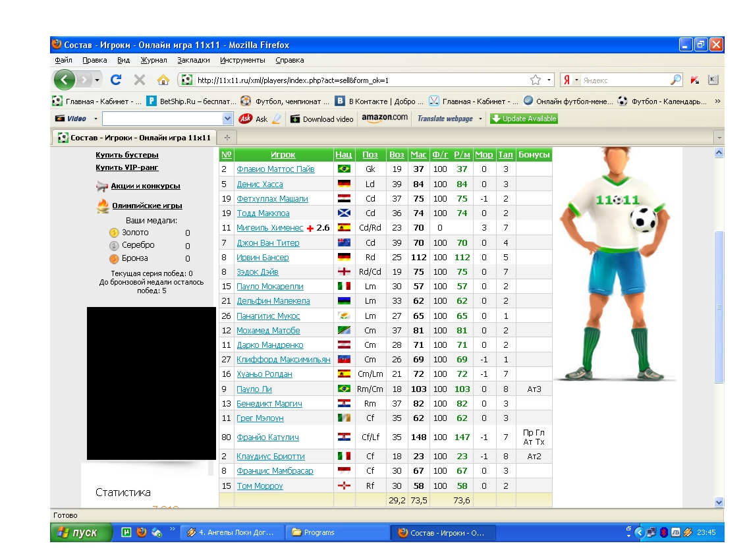Screen dimensions: 747x560
Task: Sort the table by Маc column header
Action: (418, 155)
